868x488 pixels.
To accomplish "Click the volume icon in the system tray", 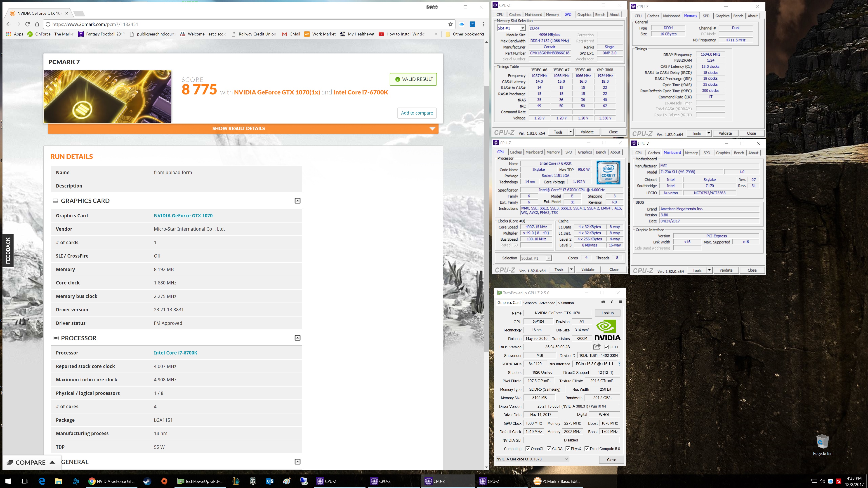I will click(x=822, y=481).
